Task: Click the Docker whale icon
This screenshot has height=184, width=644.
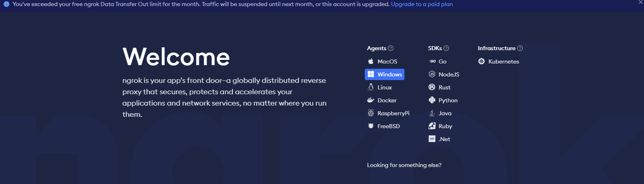Action: 370,100
